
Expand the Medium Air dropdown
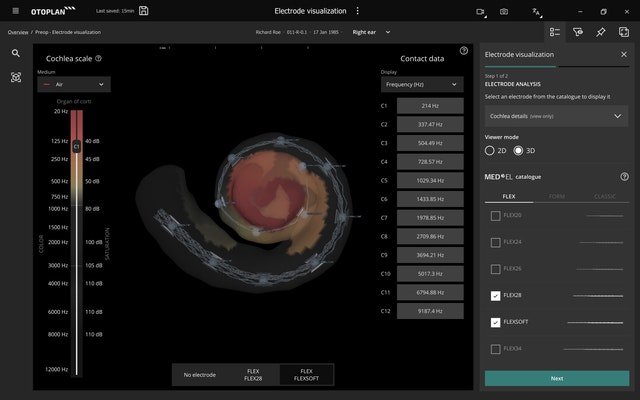click(x=74, y=85)
